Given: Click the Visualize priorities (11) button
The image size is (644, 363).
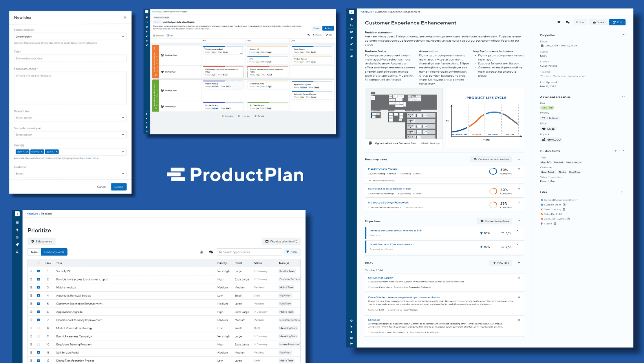Looking at the screenshot, I should pos(281,241).
